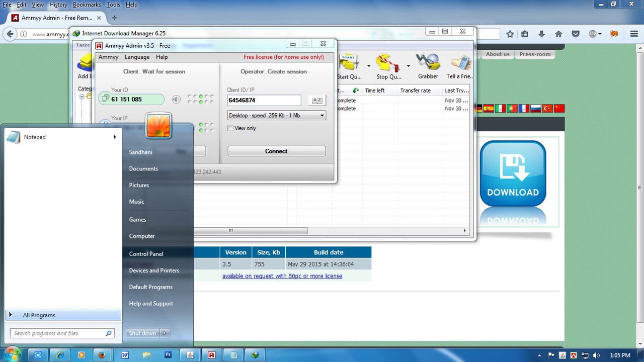This screenshot has width=644, height=362.
Task: Open Firefox Bookmarks menu
Action: click(x=87, y=5)
